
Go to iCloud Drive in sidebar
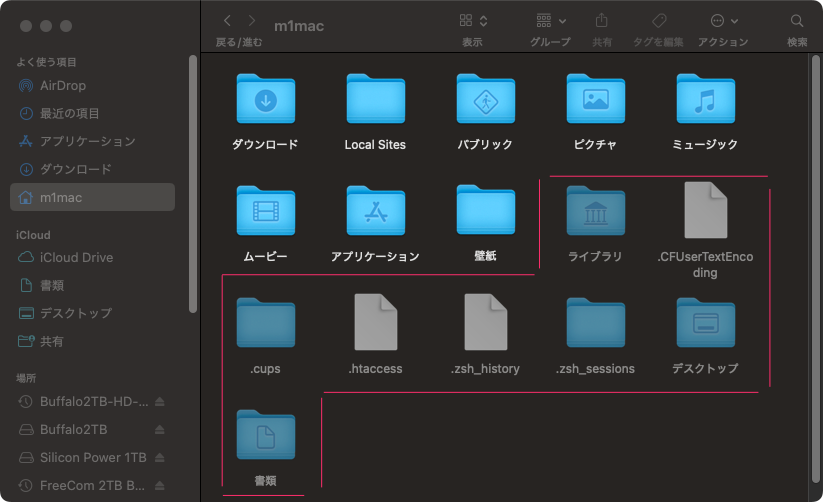(x=76, y=257)
